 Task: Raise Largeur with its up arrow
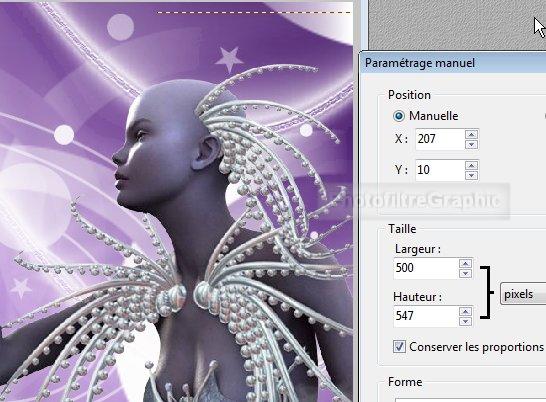(466, 263)
